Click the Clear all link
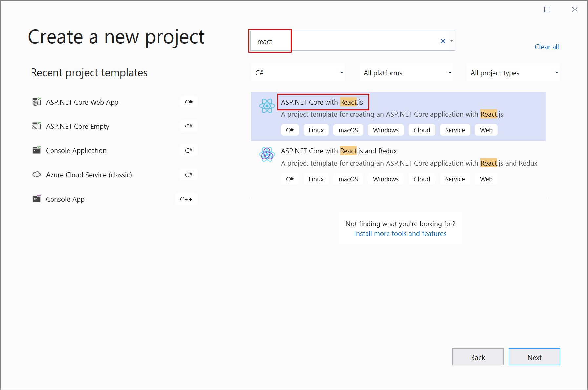 [547, 47]
